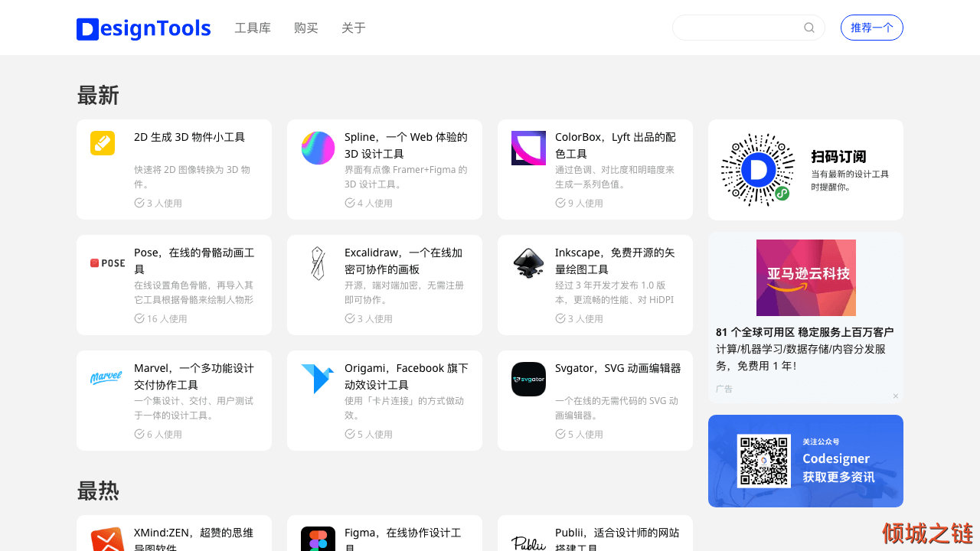Click the Origami blue bird icon
The height and width of the screenshot is (551, 980).
click(x=318, y=379)
